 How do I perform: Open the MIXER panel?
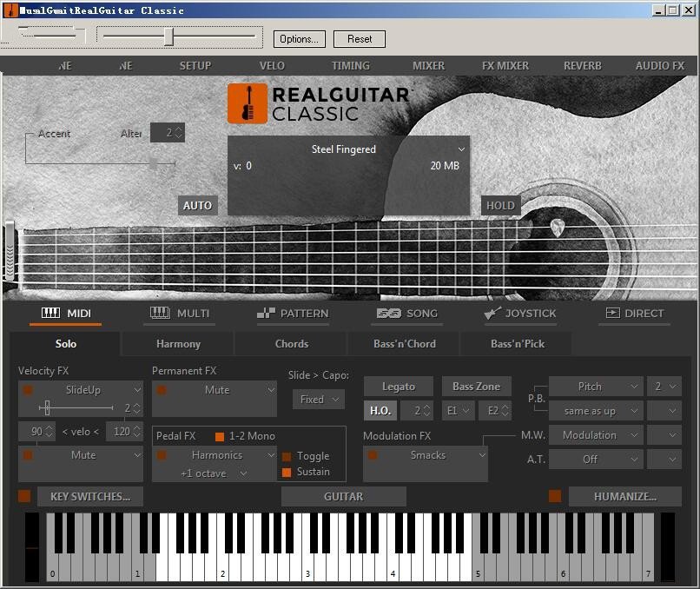[x=428, y=66]
